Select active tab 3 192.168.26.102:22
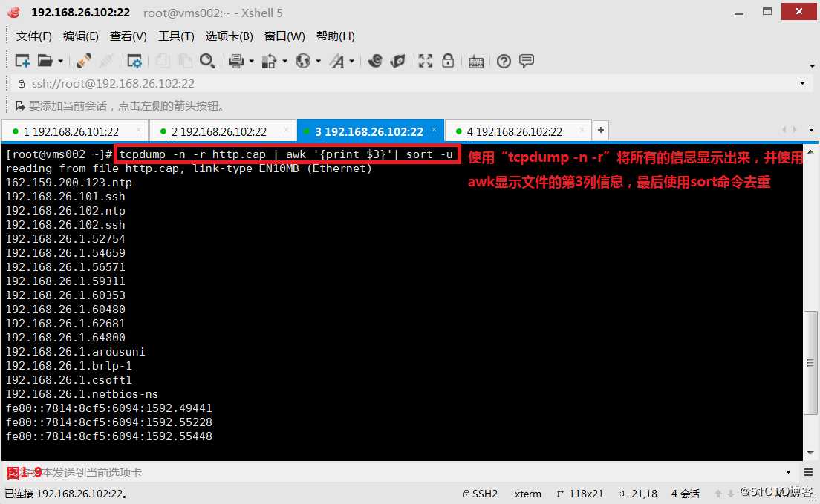Screen dimensions: 820x504 [x=369, y=131]
